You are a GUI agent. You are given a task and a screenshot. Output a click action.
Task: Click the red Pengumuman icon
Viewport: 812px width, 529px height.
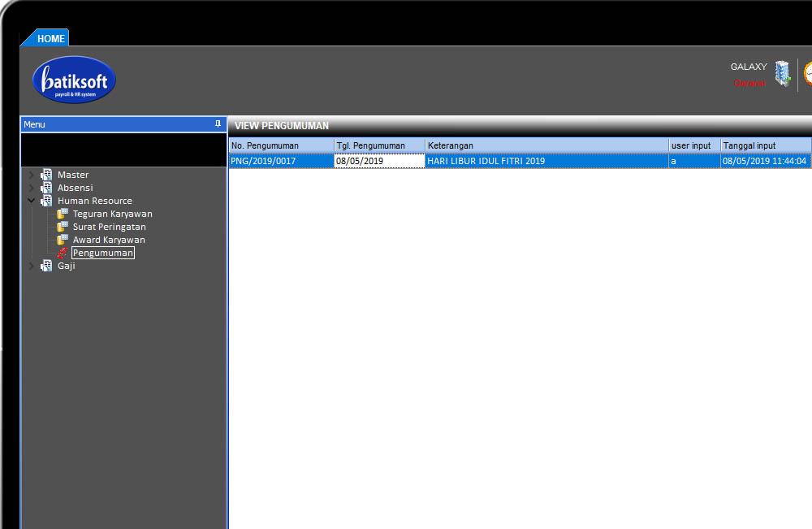pyautogui.click(x=63, y=253)
